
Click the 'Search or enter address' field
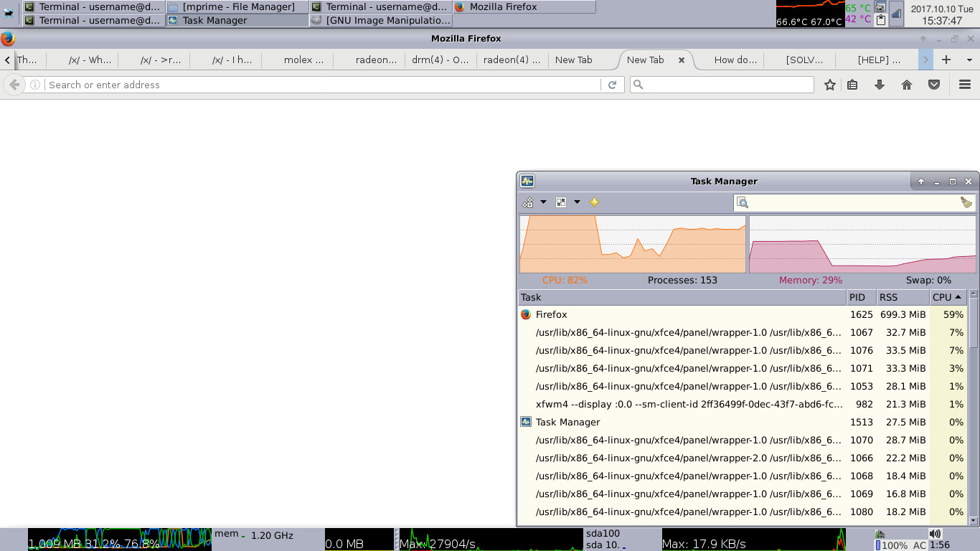click(x=323, y=85)
